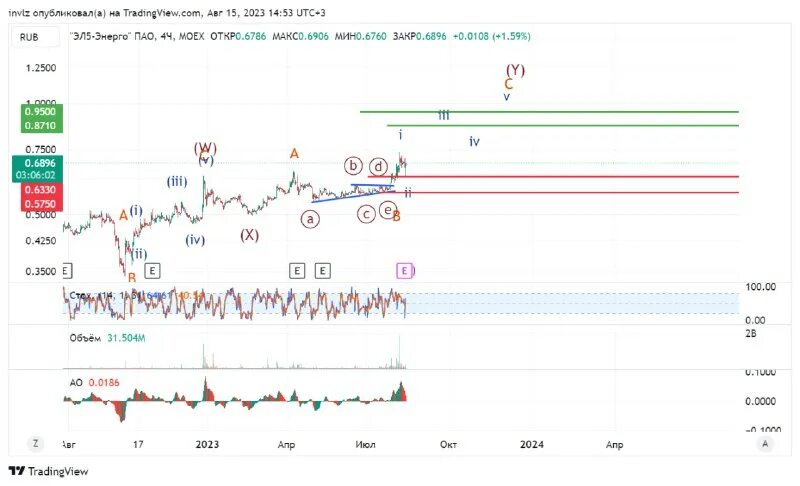Select the circled d wave label

click(x=378, y=166)
